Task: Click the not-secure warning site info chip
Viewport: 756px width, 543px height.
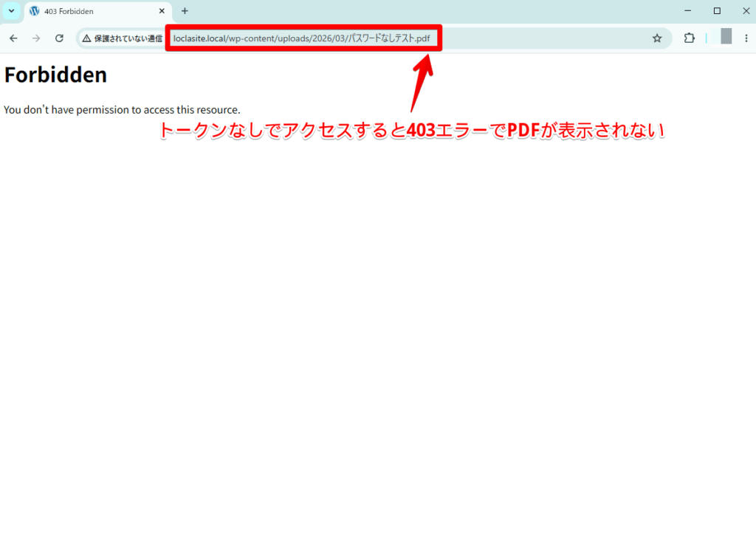Action: point(122,38)
